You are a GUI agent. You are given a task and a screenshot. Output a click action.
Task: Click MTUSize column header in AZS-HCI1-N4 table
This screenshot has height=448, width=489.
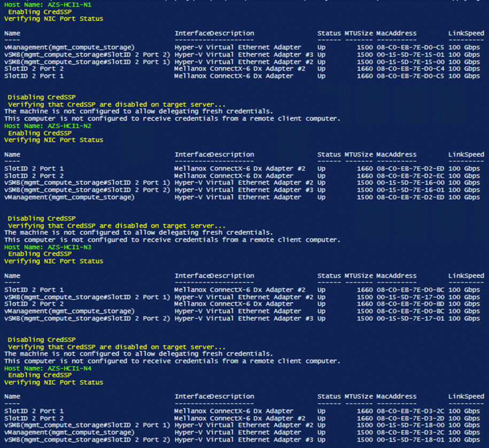click(x=359, y=396)
